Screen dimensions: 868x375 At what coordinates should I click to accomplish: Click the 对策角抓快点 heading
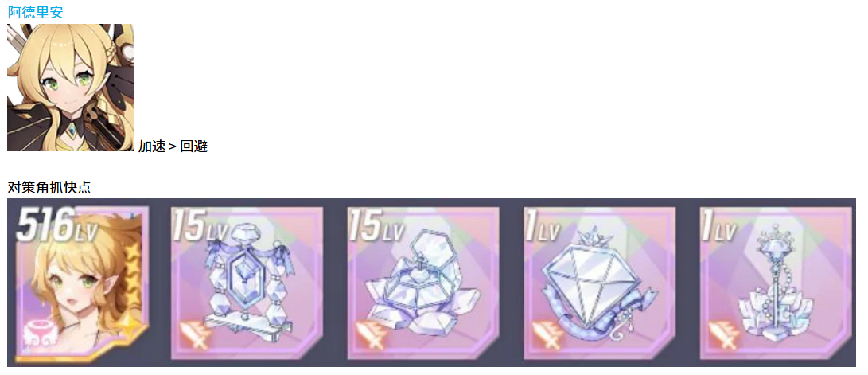coord(49,187)
